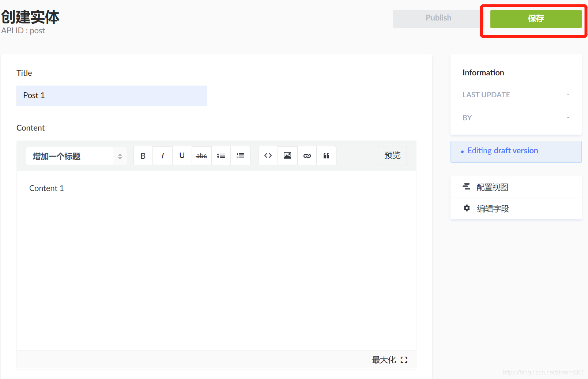
Task: Click the LAST UPDATE label
Action: pos(486,95)
